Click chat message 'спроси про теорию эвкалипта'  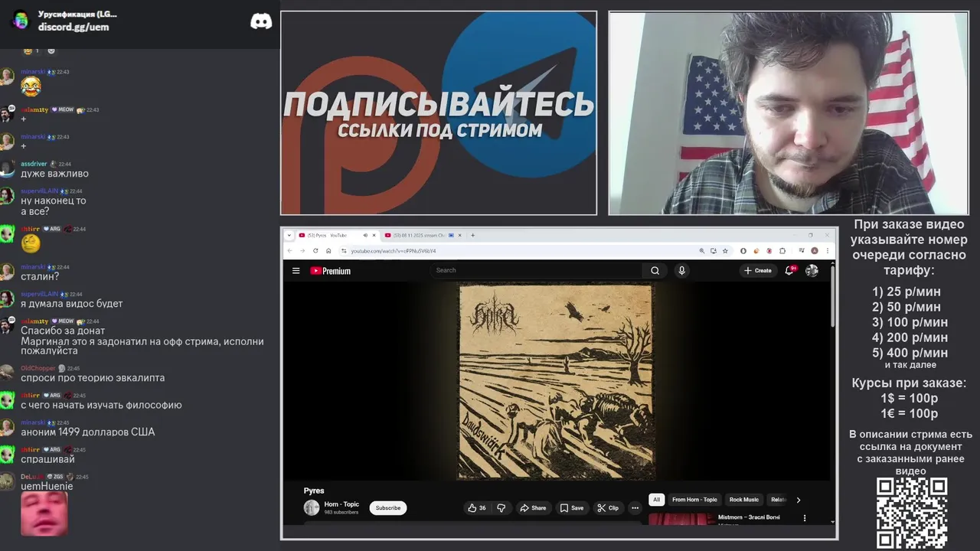click(93, 378)
